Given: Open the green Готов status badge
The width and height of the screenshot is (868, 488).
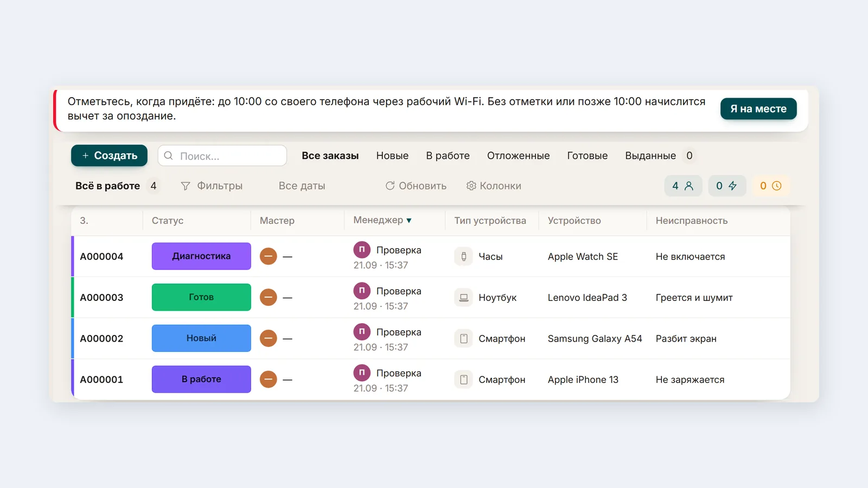Looking at the screenshot, I should click(x=201, y=297).
